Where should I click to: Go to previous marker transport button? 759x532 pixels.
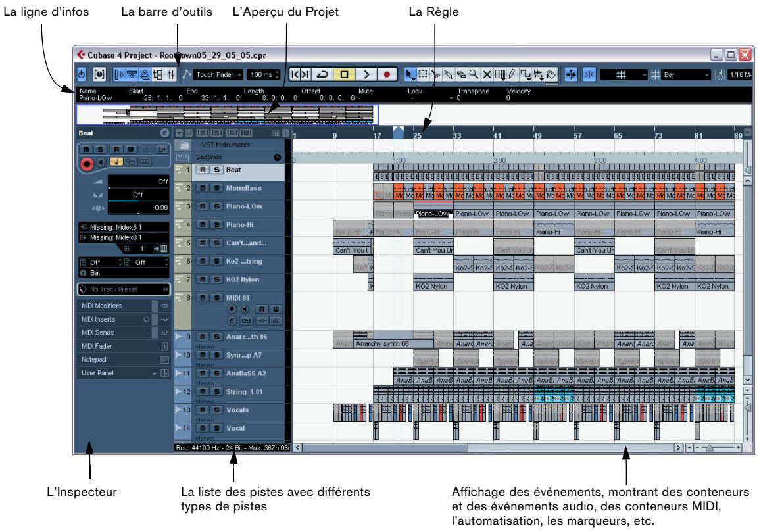pyautogui.click(x=294, y=74)
